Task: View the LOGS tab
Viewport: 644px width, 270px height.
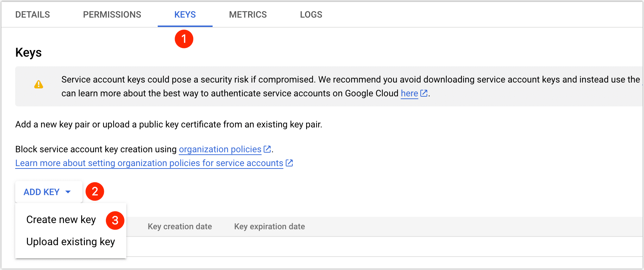Action: [x=311, y=15]
